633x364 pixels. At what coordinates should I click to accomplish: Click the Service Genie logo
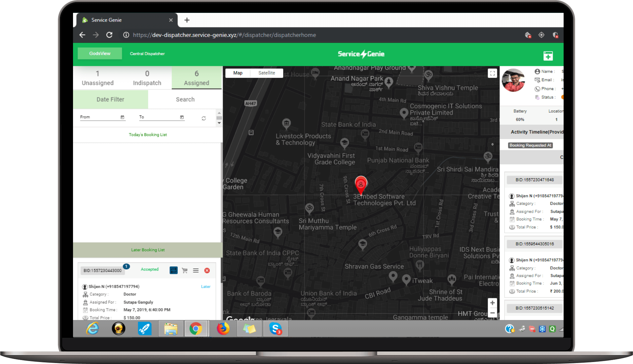361,54
